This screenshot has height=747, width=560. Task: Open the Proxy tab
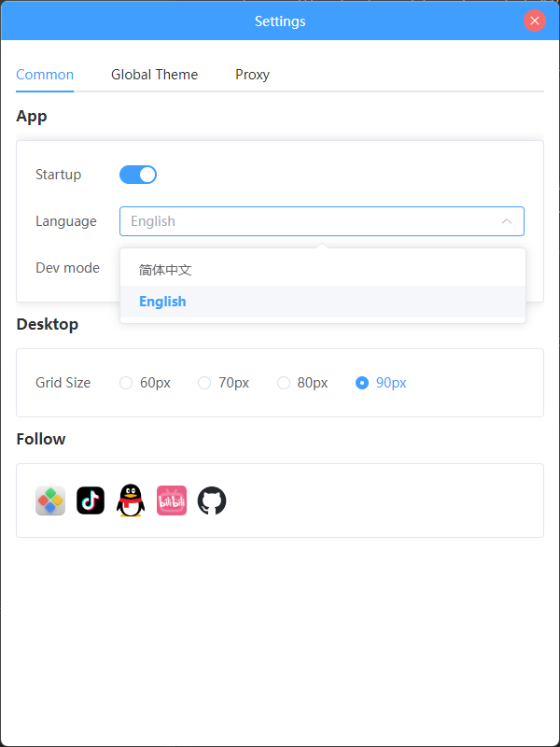[252, 75]
